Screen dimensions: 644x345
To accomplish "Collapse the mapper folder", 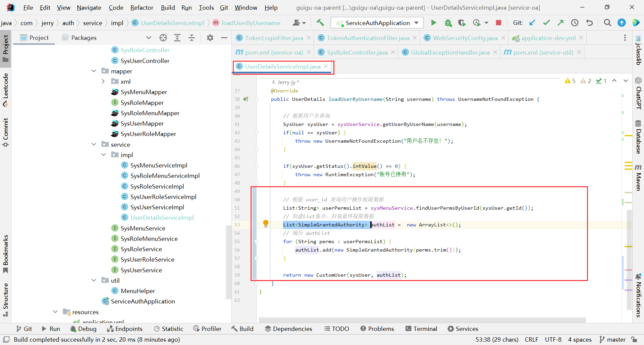I will pos(94,71).
